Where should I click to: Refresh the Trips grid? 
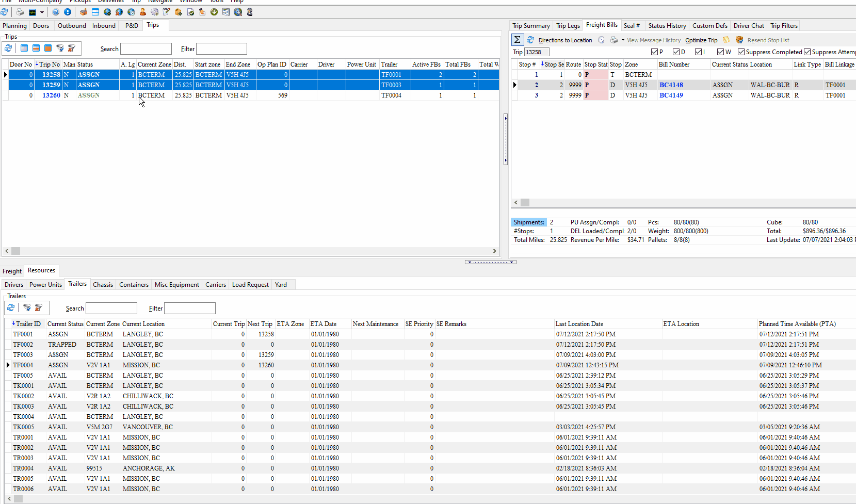pyautogui.click(x=8, y=48)
